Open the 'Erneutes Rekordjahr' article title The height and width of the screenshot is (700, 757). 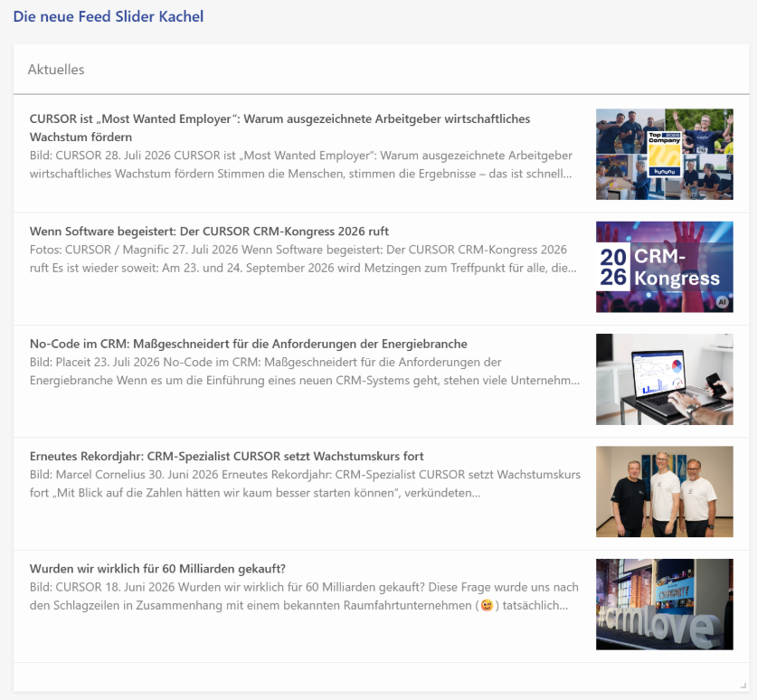[226, 456]
